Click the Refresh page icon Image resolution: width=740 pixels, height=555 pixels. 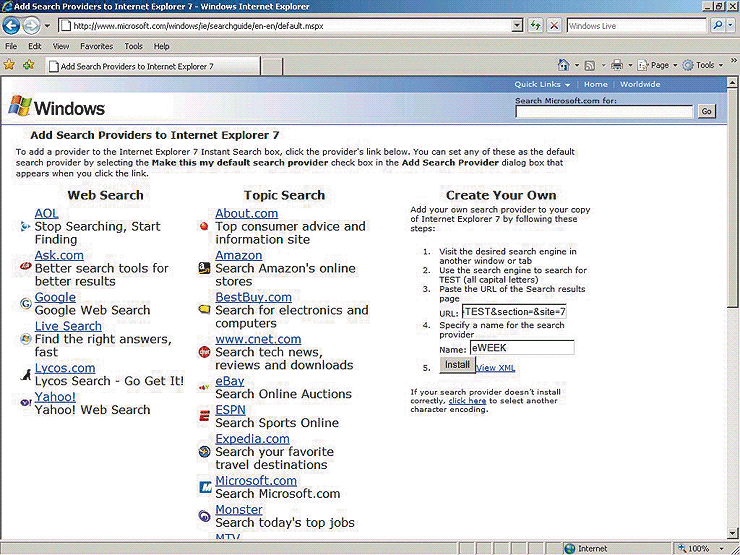click(535, 25)
